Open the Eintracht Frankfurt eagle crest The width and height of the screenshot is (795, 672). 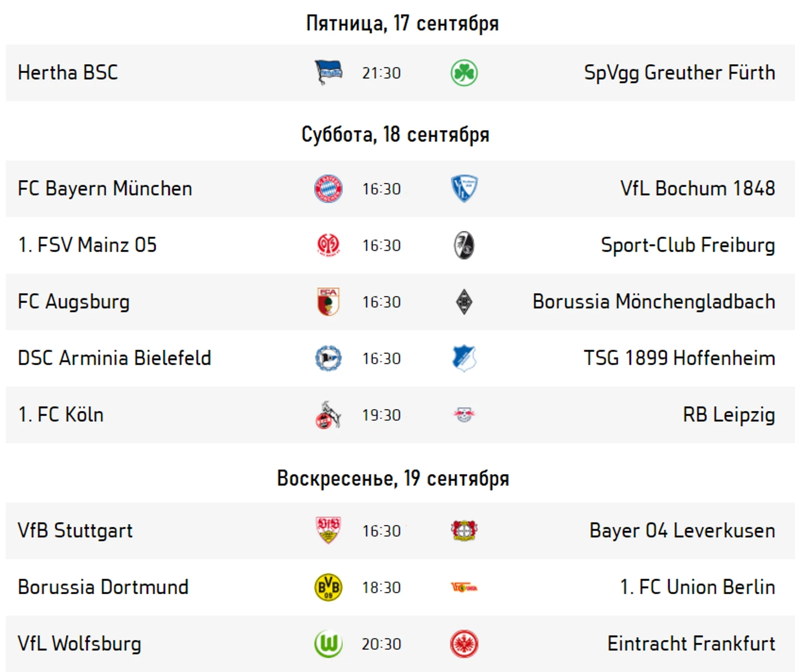(464, 644)
